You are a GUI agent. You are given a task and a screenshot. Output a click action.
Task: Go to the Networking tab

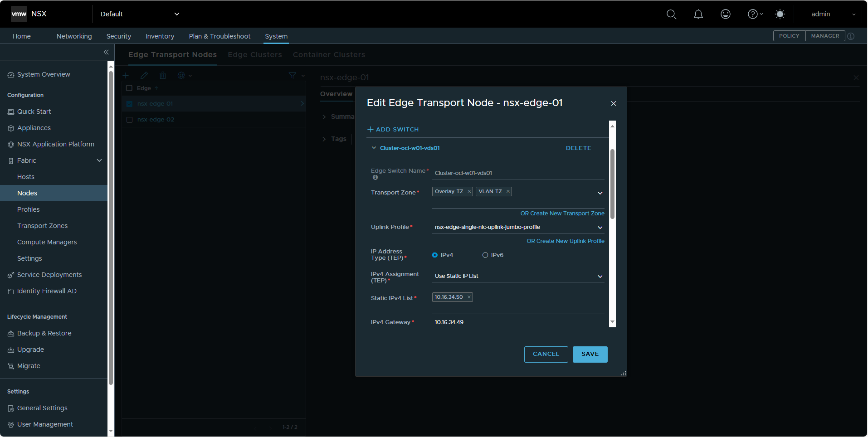pos(74,36)
